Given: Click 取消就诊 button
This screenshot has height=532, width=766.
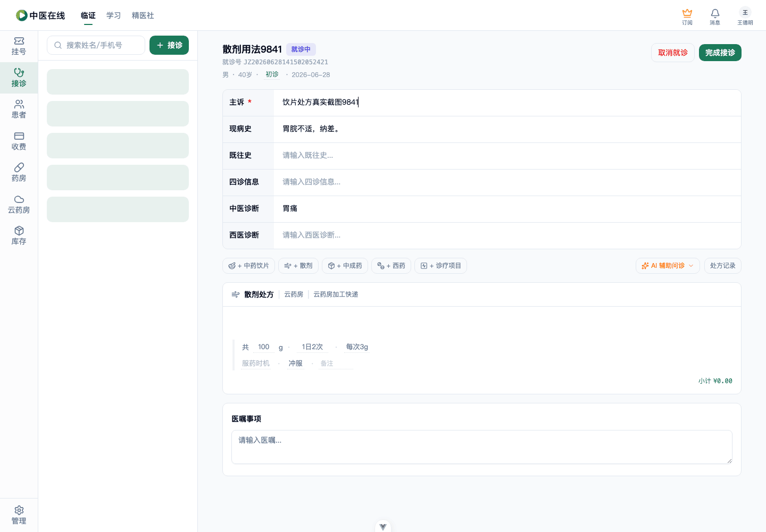Looking at the screenshot, I should point(673,53).
